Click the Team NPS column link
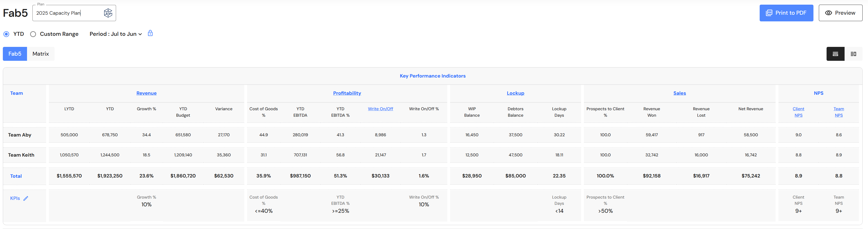Image resolution: width=868 pixels, height=229 pixels. click(839, 112)
